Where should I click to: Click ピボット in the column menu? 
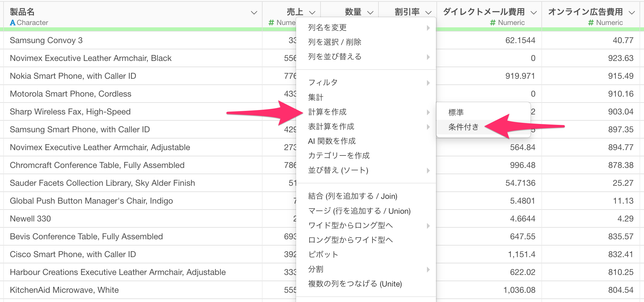(323, 254)
